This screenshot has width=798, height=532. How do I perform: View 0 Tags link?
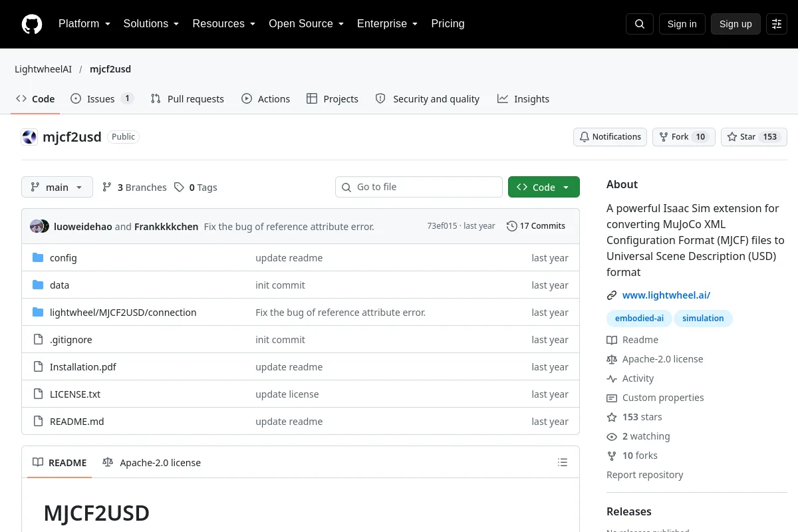coord(196,188)
